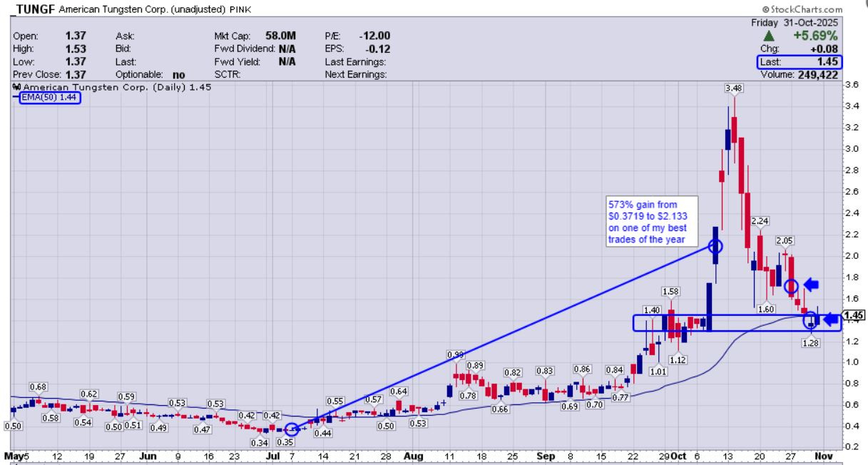Click the 0.70 low price label
Image resolution: width=868 pixels, height=465 pixels.
click(595, 404)
